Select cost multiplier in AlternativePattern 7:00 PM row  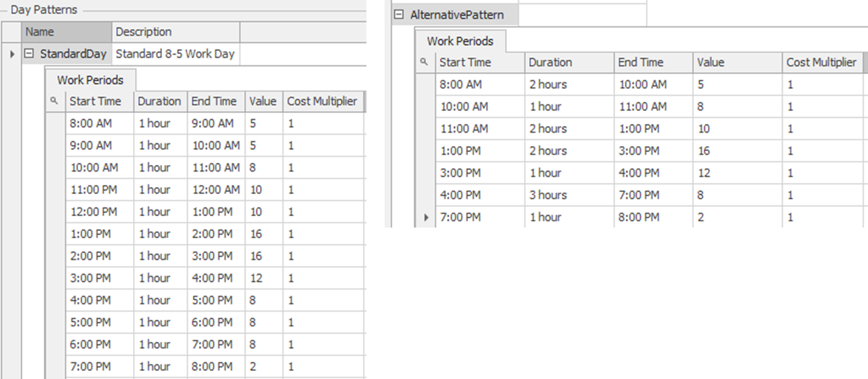click(822, 217)
